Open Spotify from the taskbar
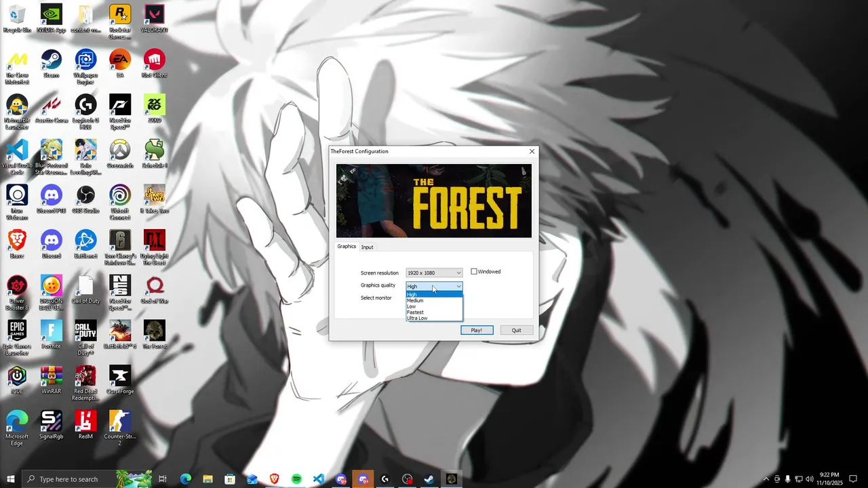The width and height of the screenshot is (868, 488). coord(296,479)
